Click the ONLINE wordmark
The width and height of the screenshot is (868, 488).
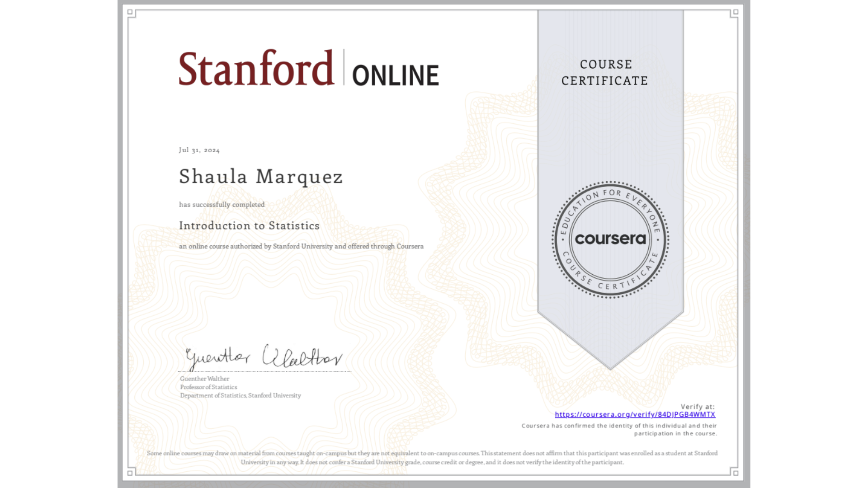pyautogui.click(x=395, y=75)
